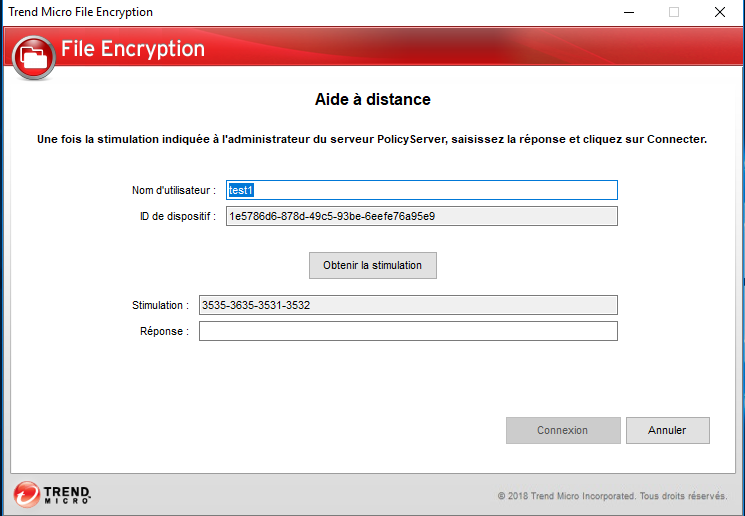
Task: Click the PolicyServer instruction text
Action: coord(372,139)
